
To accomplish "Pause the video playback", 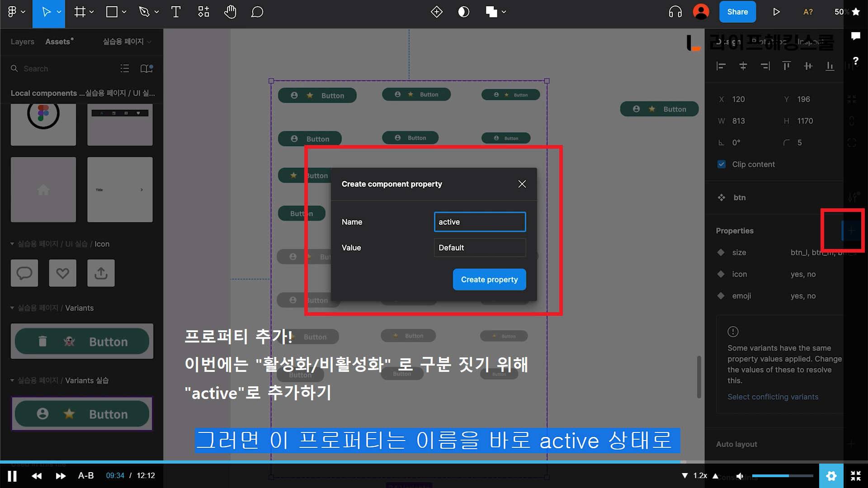I will tap(12, 476).
